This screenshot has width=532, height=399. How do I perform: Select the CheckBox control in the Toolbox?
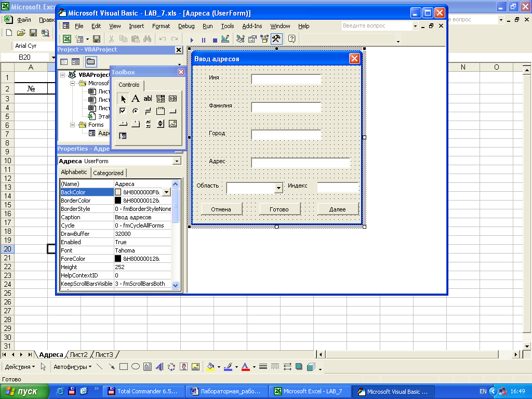[x=123, y=111]
